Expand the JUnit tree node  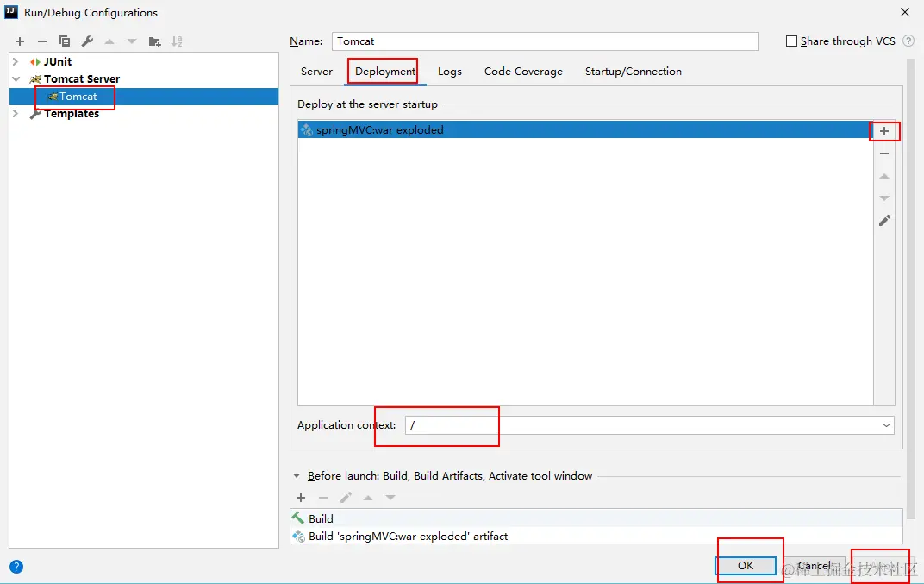[16, 61]
